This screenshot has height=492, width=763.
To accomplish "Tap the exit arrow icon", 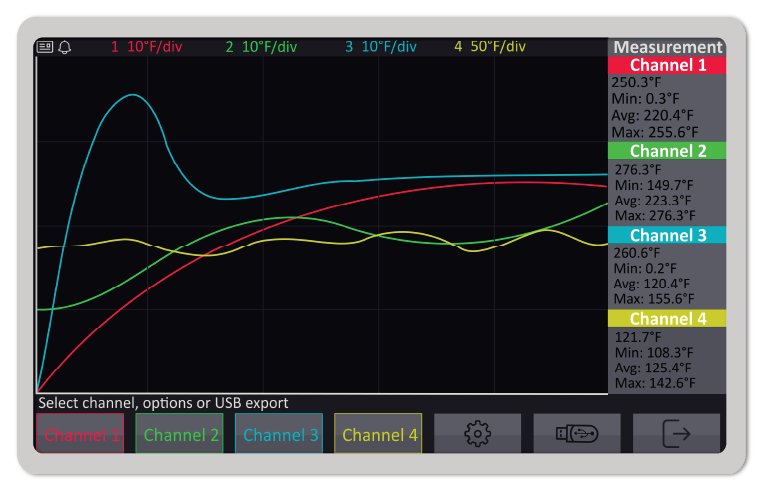I will tap(676, 434).
